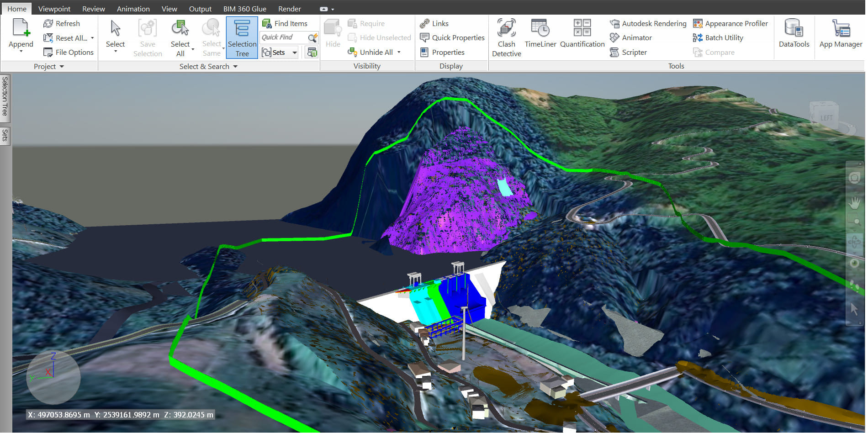868x433 pixels.
Task: Expand the Sets dropdown
Action: [295, 53]
